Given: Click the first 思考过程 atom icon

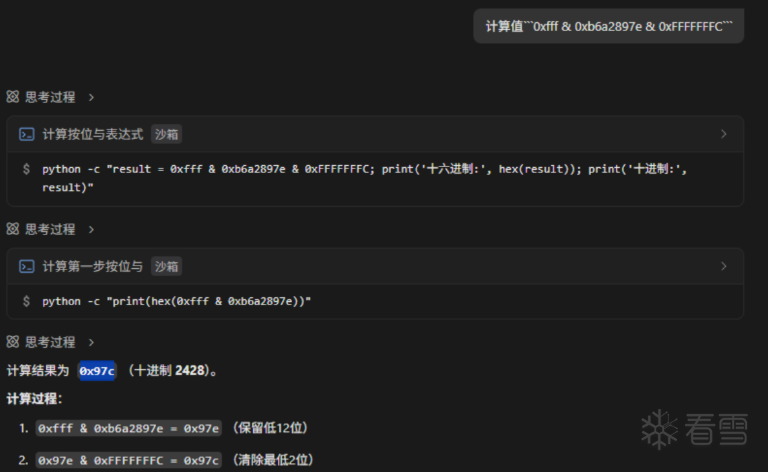Looking at the screenshot, I should click(13, 97).
